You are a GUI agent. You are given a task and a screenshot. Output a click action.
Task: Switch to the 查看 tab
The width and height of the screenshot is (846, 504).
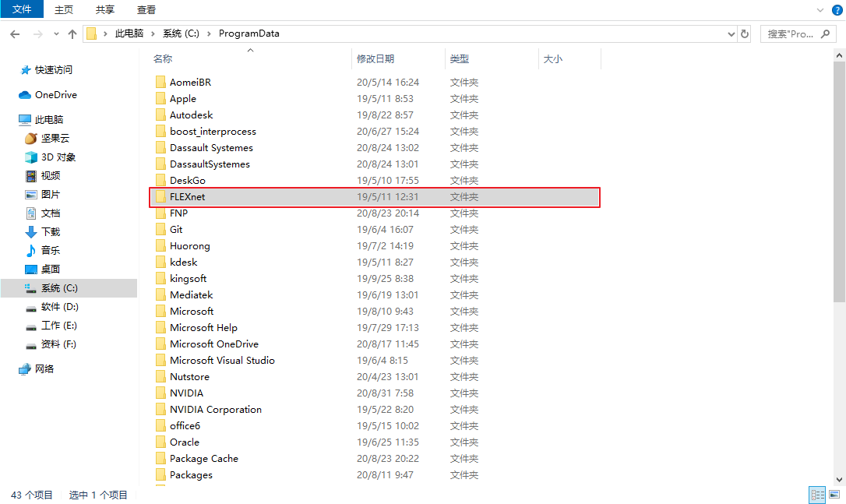146,9
